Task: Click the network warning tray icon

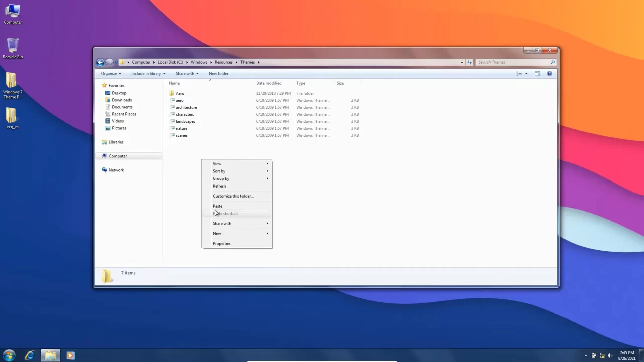Action: click(602, 356)
